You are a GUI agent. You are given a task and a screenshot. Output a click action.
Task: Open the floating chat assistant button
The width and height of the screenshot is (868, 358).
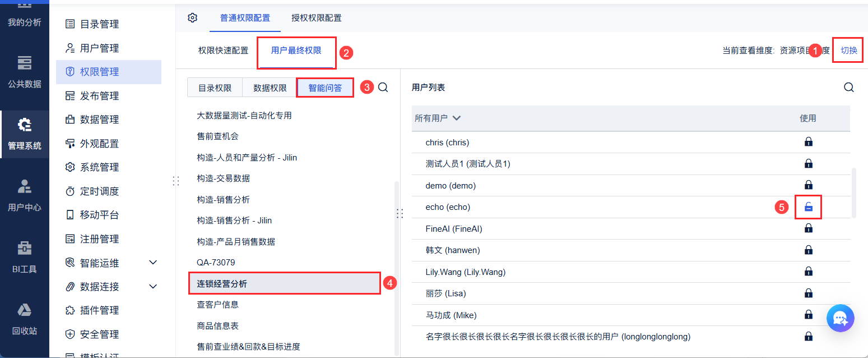click(840, 319)
